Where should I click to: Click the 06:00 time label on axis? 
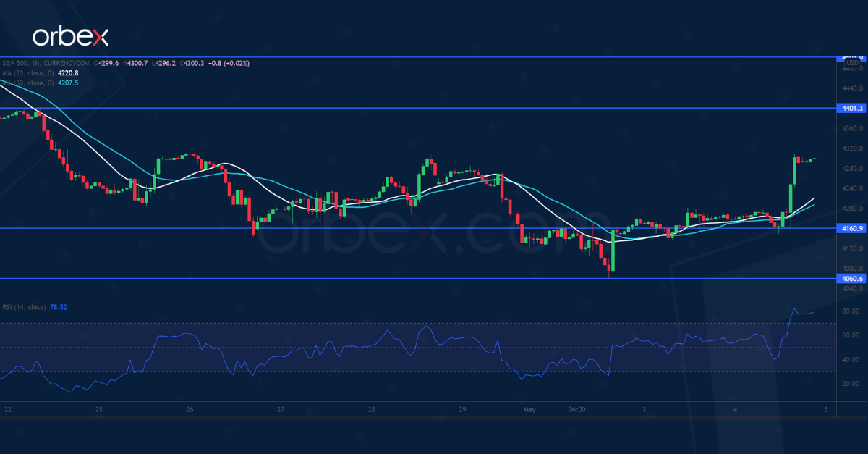(576, 409)
